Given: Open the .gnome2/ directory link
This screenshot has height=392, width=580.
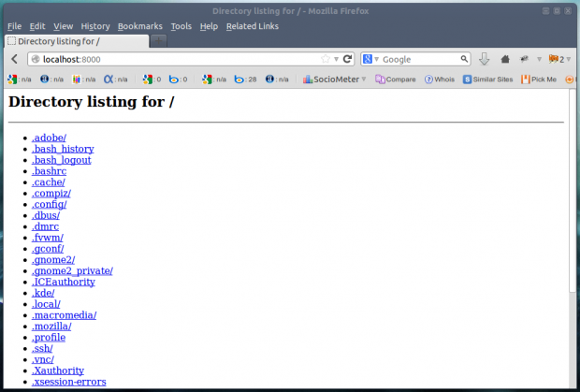Looking at the screenshot, I should click(x=53, y=259).
